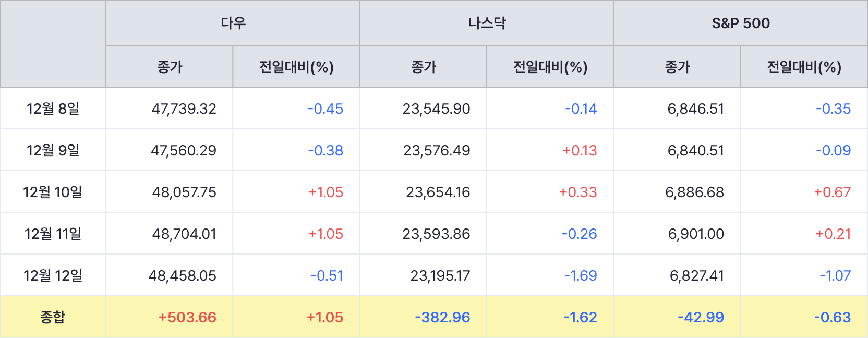868x338 pixels.
Task: Select the S&P 500 closing value 6,886.68
Action: tap(694, 192)
